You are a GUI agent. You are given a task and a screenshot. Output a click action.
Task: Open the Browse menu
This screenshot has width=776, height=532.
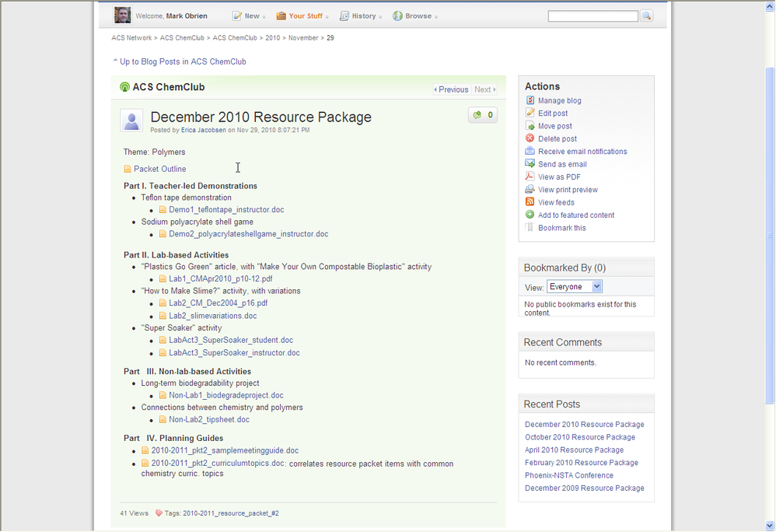pyautogui.click(x=415, y=16)
